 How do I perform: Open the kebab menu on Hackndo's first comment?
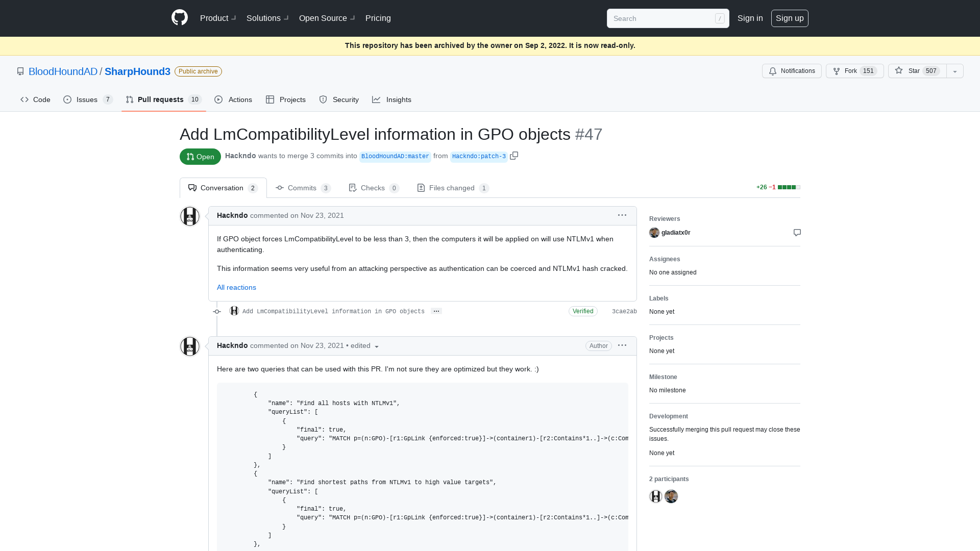coord(622,215)
